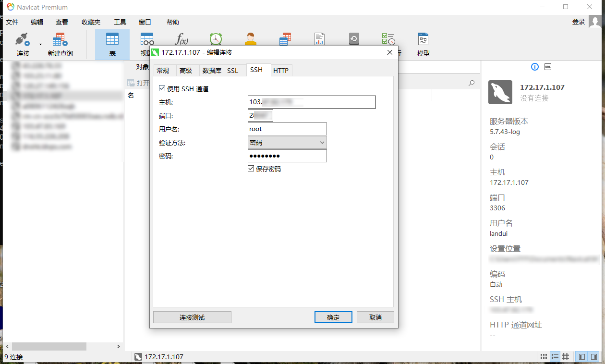Screen dimensions: 605x364
Task: Open the 连接 dropdown arrow in toolbar
Action: (40, 44)
